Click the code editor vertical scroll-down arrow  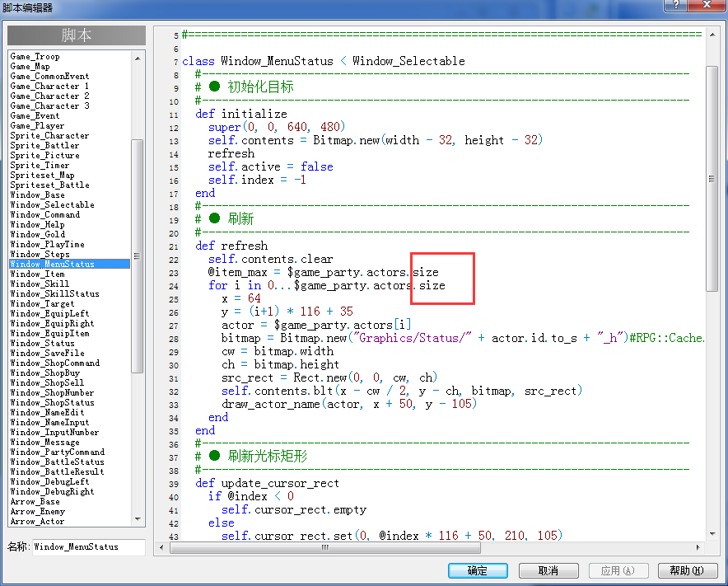(x=712, y=534)
